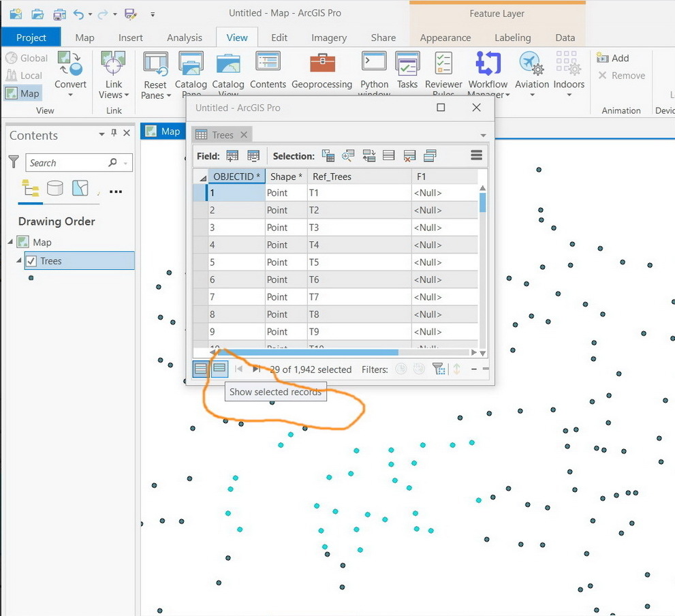Click the Ref_Trees column header

359,176
